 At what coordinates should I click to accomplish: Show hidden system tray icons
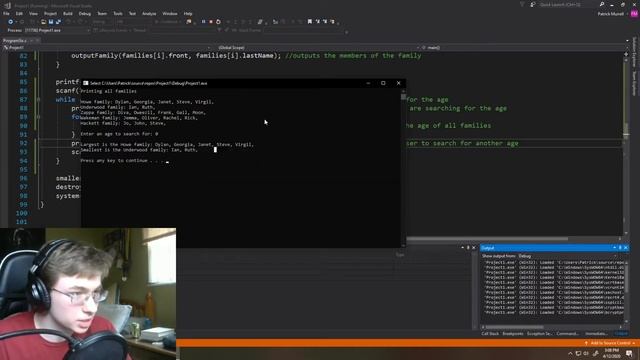coord(570,353)
